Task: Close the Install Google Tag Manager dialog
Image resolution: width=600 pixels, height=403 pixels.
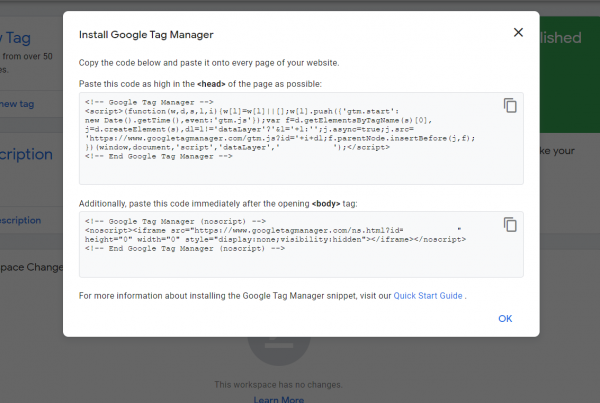Action: tap(518, 32)
